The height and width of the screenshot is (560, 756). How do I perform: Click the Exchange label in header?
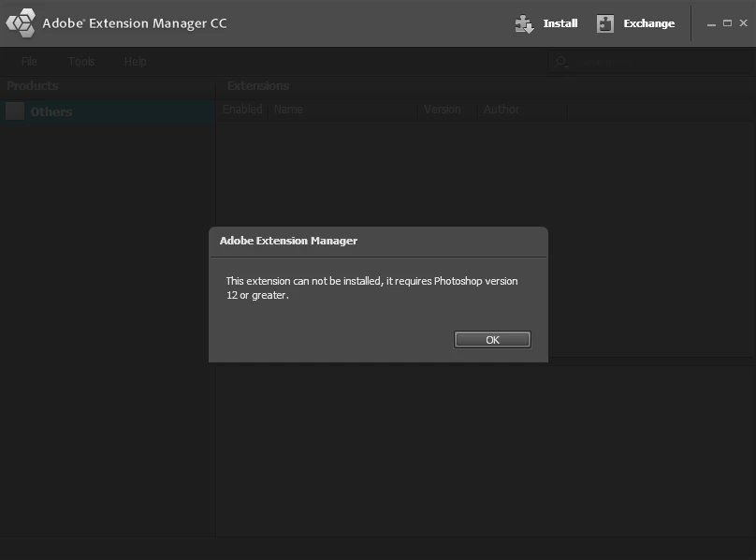pos(649,23)
